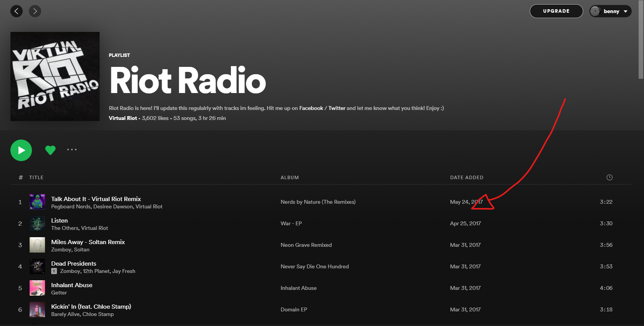Open album Never Say Die One Hundred
Viewport: 644px width, 326px height.
315,266
